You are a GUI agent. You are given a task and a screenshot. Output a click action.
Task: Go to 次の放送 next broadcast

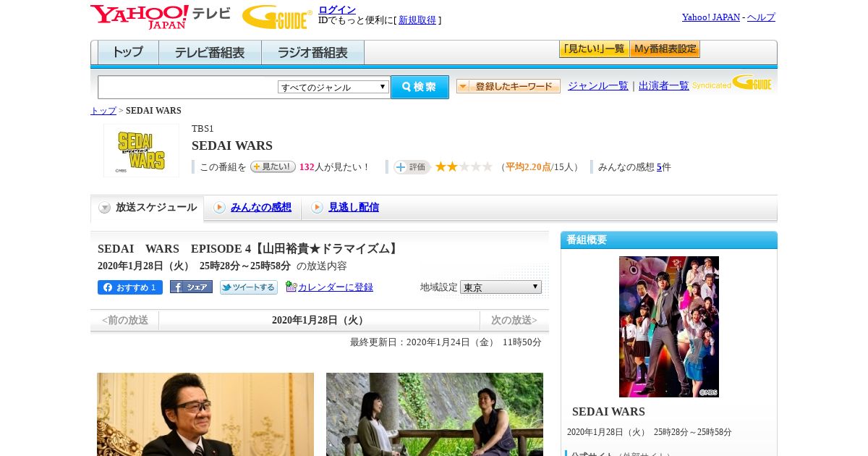click(514, 320)
